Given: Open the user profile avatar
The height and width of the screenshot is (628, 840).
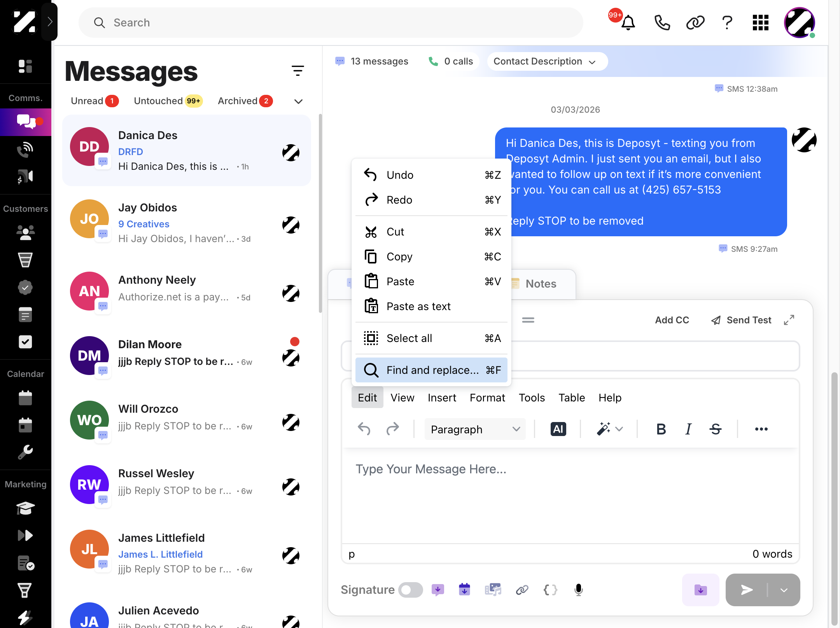Looking at the screenshot, I should 800,23.
